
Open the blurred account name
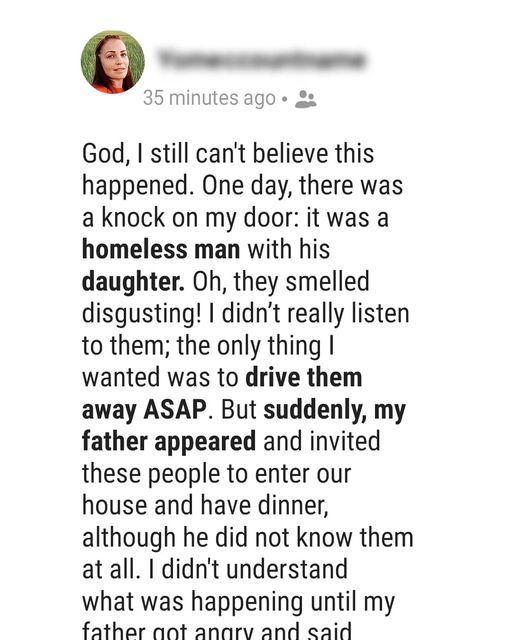(x=261, y=60)
